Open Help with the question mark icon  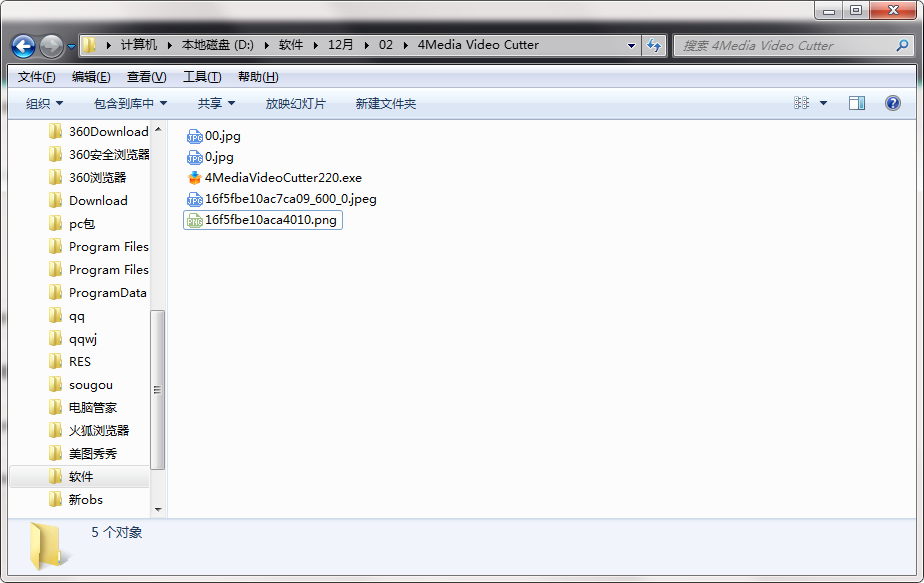coord(893,103)
